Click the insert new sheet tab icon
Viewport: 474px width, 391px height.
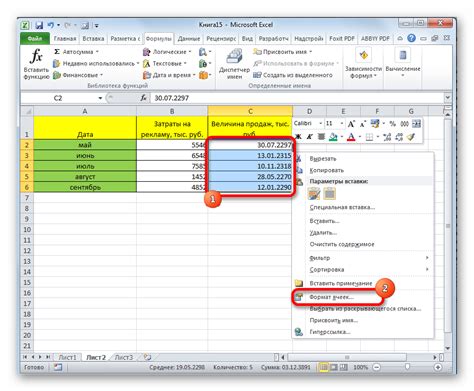click(x=147, y=357)
